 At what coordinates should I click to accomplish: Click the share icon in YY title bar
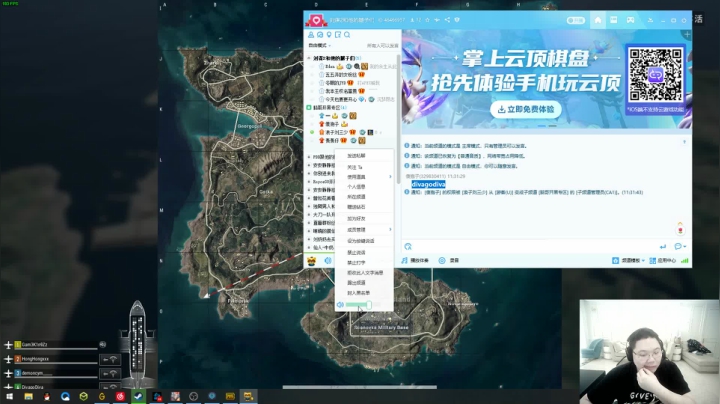[x=447, y=20]
